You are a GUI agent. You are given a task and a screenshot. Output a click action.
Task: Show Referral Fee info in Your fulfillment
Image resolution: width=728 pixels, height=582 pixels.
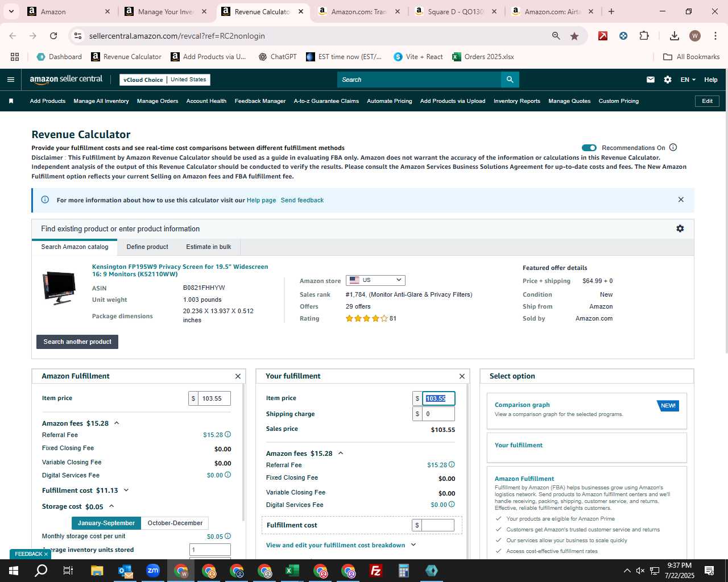(452, 465)
